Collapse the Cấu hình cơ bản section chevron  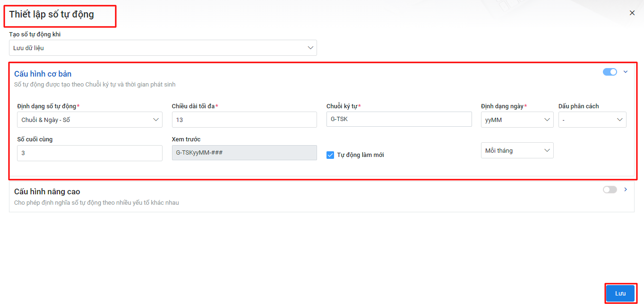pos(626,72)
